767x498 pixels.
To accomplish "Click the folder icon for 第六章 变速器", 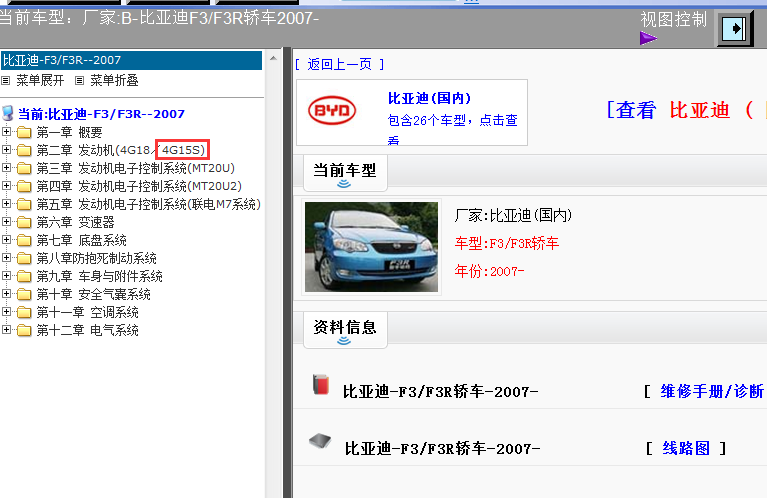I will click(x=24, y=223).
